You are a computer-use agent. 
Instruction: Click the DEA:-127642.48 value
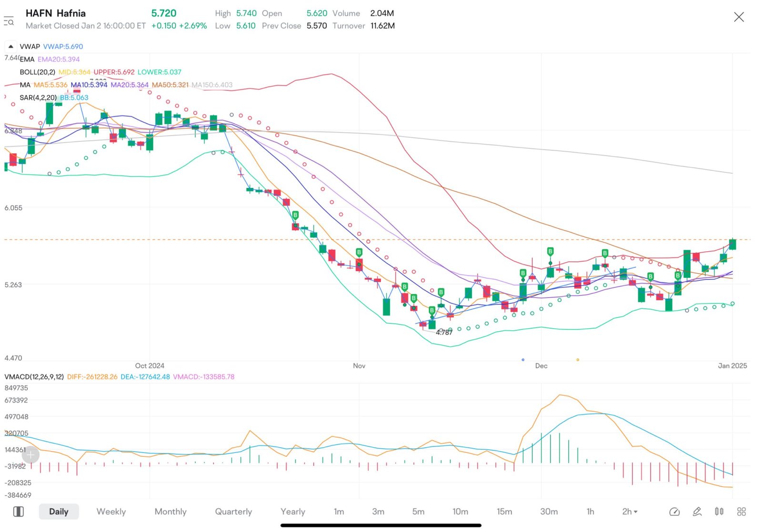[x=145, y=376]
